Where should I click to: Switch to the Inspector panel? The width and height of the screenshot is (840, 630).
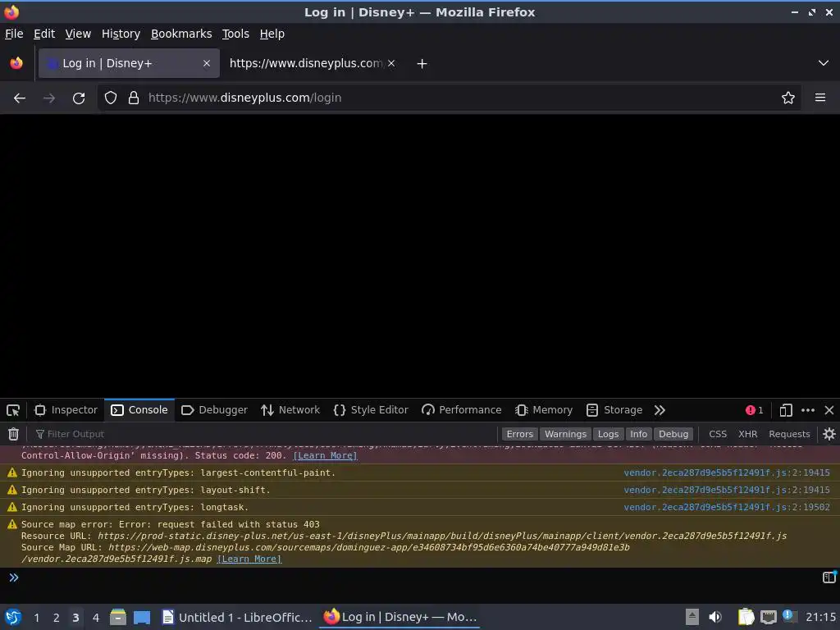tap(66, 410)
